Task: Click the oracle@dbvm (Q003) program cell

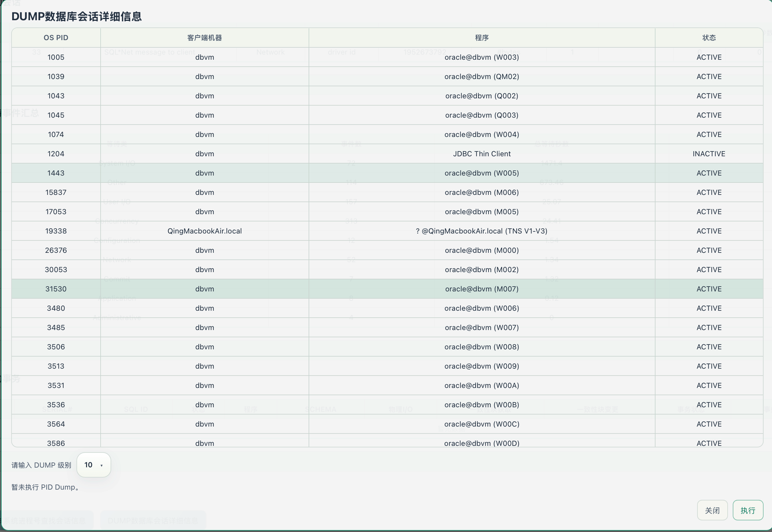Action: (x=482, y=115)
